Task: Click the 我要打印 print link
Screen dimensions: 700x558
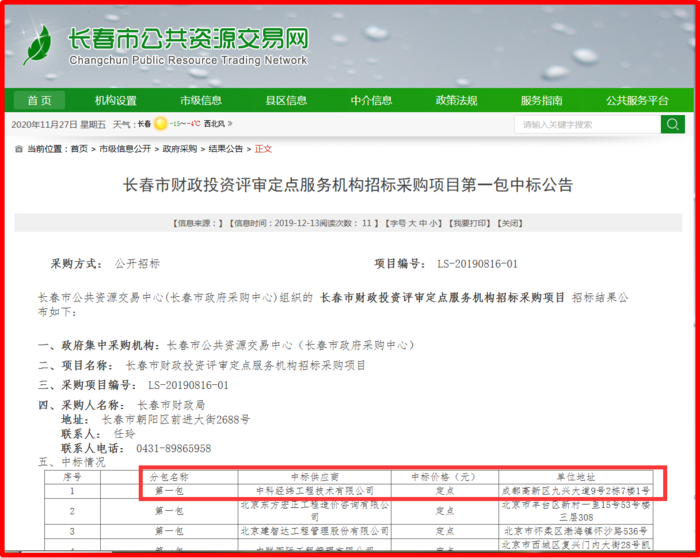Action: pos(470,223)
